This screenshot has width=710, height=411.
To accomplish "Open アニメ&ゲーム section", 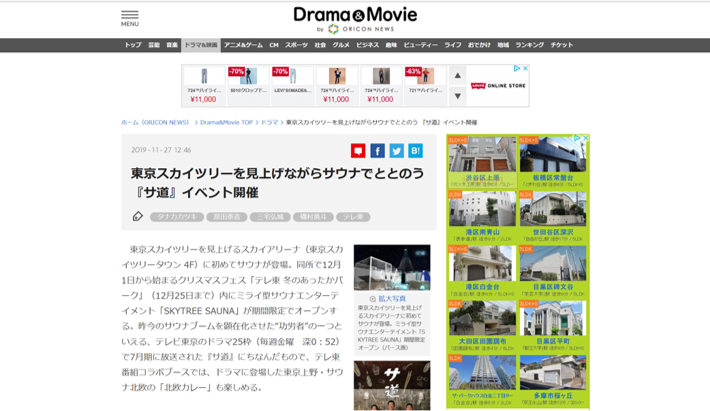I will [x=243, y=45].
